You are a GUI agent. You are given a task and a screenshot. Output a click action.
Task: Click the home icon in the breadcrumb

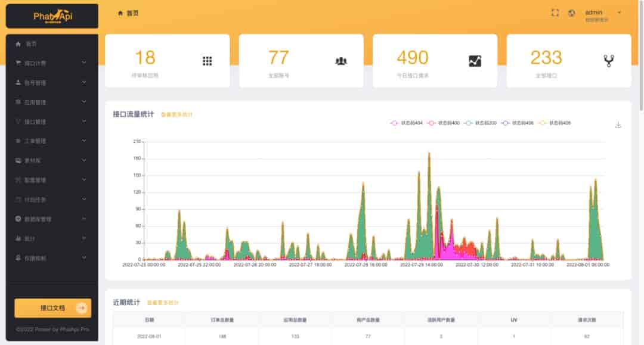[x=120, y=13]
